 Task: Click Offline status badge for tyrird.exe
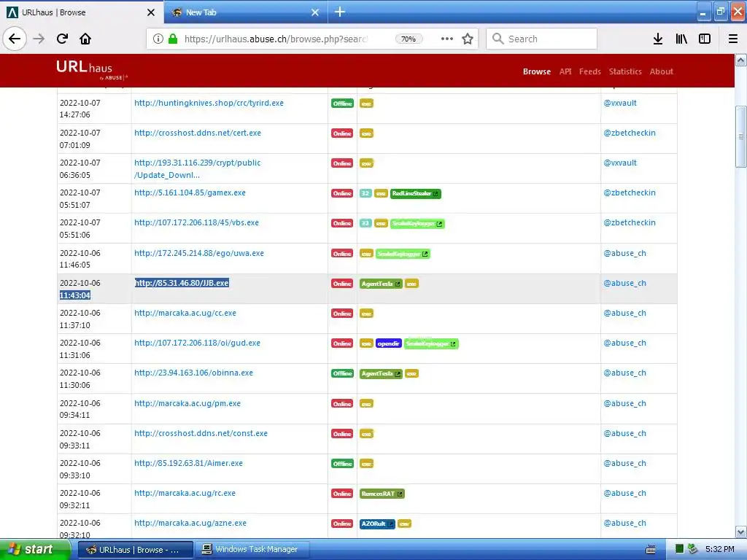point(343,104)
